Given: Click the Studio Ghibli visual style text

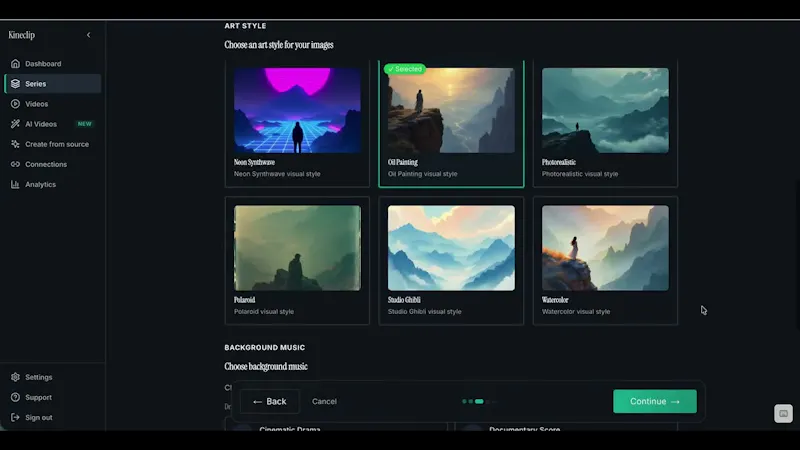Looking at the screenshot, I should coord(424,312).
